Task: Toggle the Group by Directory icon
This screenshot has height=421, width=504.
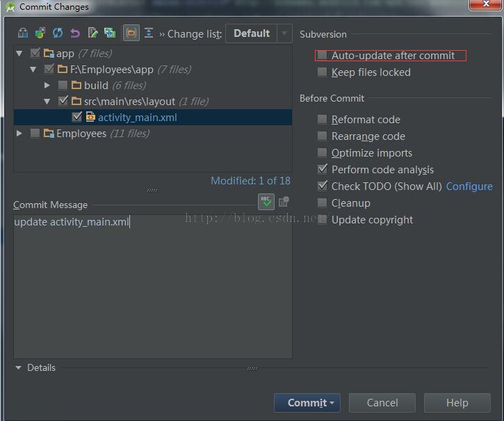Action: (x=131, y=33)
